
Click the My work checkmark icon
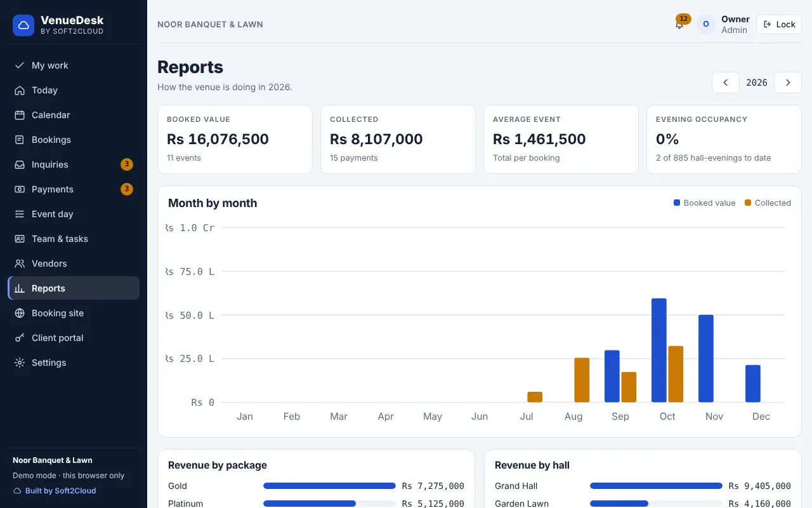20,65
